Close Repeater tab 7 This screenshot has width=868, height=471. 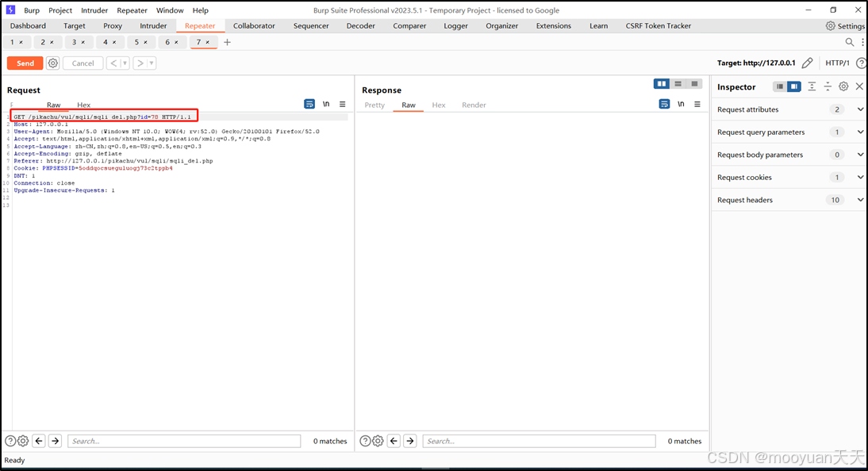(208, 42)
